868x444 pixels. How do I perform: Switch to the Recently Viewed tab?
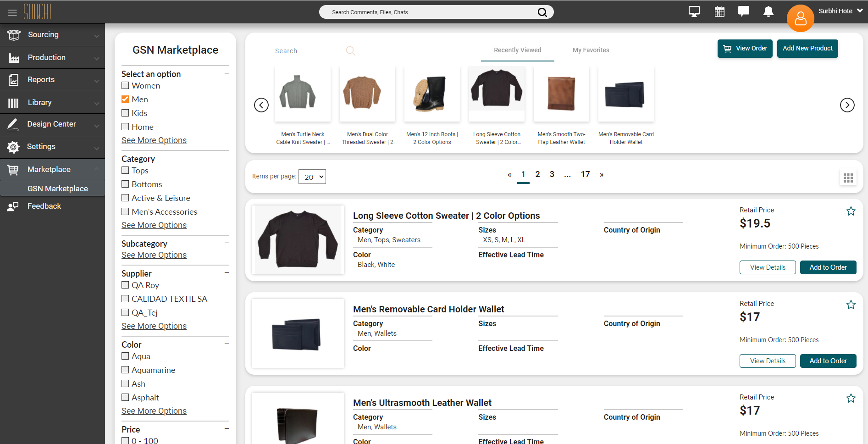pyautogui.click(x=518, y=50)
